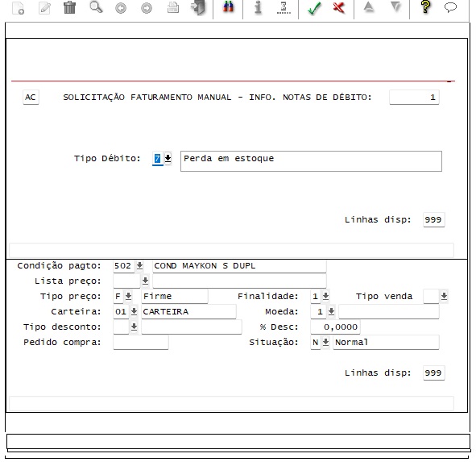Click the lower Linhas disp field 999

click(x=434, y=373)
